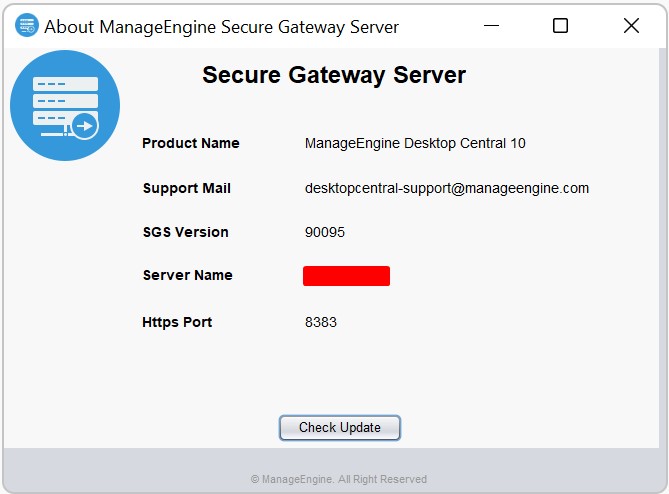Maximize the About window
This screenshot has width=669, height=494.
tap(560, 26)
